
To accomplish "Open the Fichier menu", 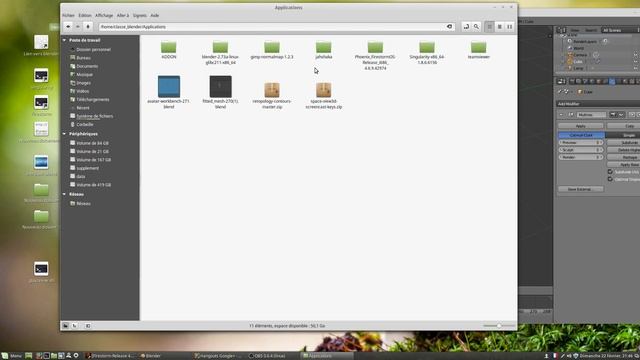I will click(x=68, y=16).
